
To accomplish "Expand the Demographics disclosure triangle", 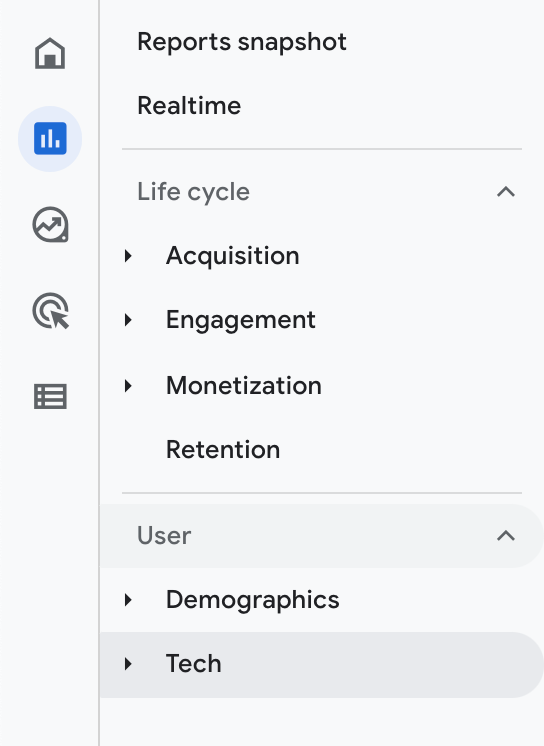I will click(128, 599).
